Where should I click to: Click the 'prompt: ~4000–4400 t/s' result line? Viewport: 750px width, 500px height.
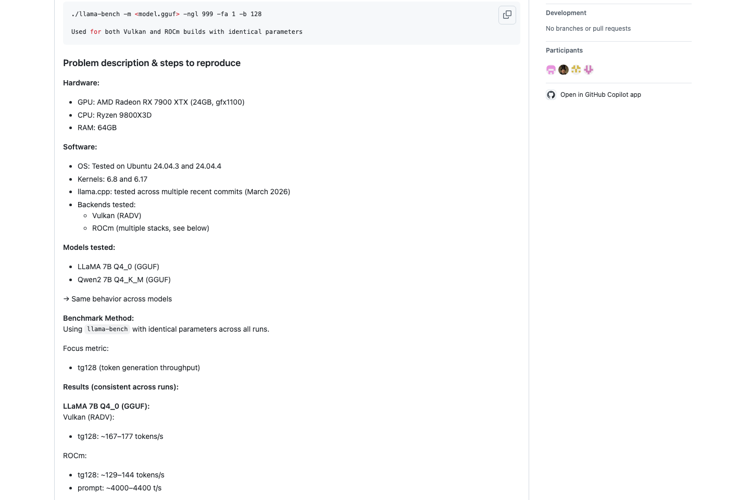(x=120, y=488)
